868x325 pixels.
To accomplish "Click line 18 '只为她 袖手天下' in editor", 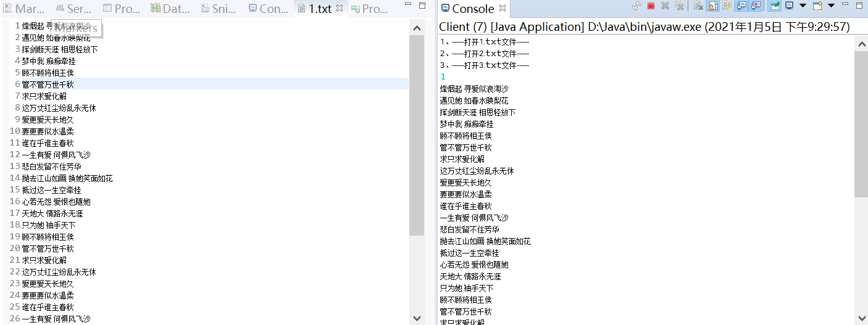I will coord(49,225).
